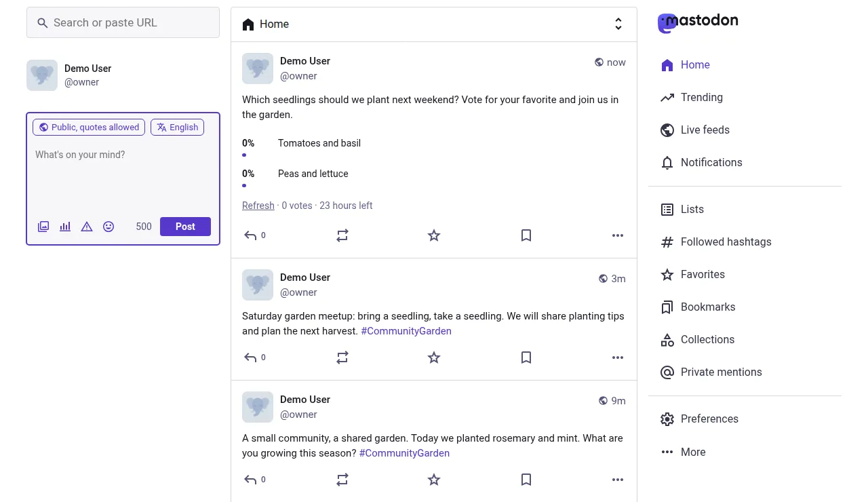Click the add media icon in composer
Screen dimensions: 868x502
click(x=43, y=227)
